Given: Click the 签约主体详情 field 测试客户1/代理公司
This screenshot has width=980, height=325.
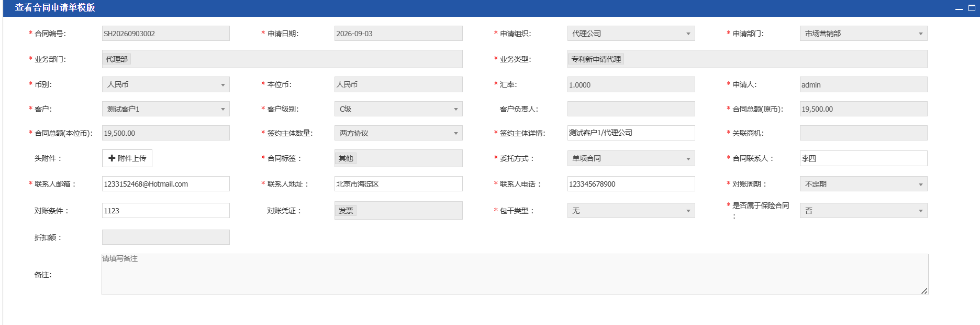Looking at the screenshot, I should [x=631, y=133].
